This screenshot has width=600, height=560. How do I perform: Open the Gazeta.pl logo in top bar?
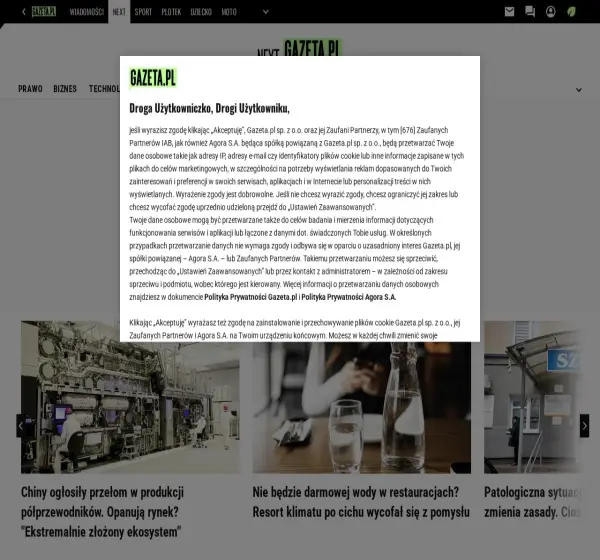(44, 12)
